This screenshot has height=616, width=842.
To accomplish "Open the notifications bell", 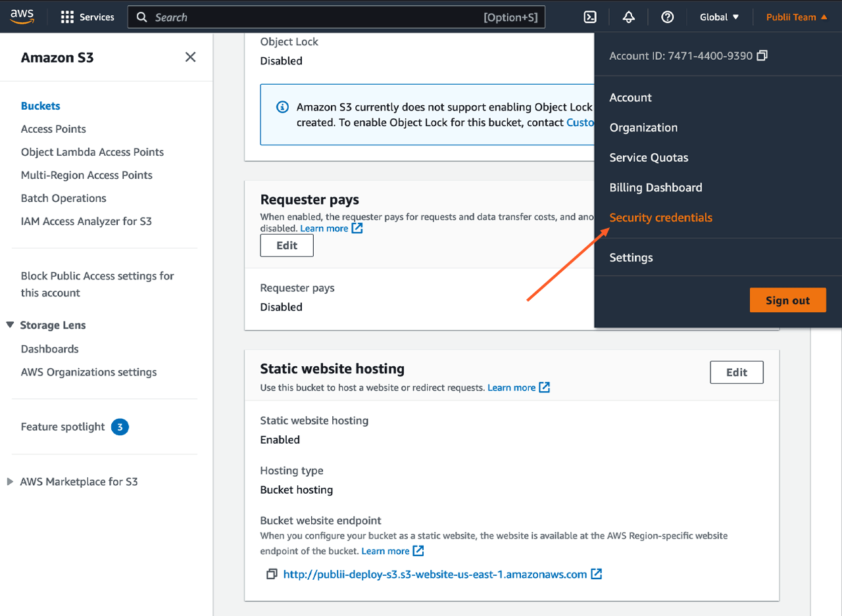I will (628, 17).
